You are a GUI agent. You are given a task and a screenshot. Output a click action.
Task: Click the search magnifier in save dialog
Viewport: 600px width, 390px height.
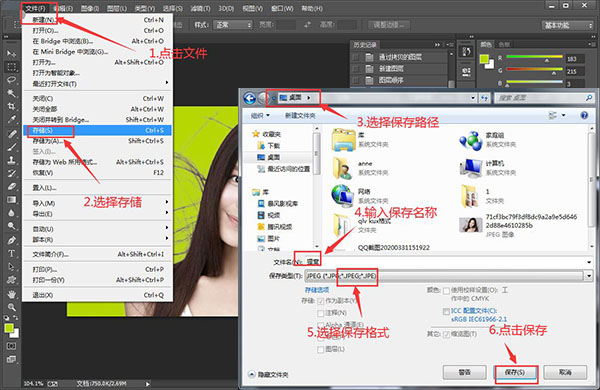pyautogui.click(x=589, y=98)
